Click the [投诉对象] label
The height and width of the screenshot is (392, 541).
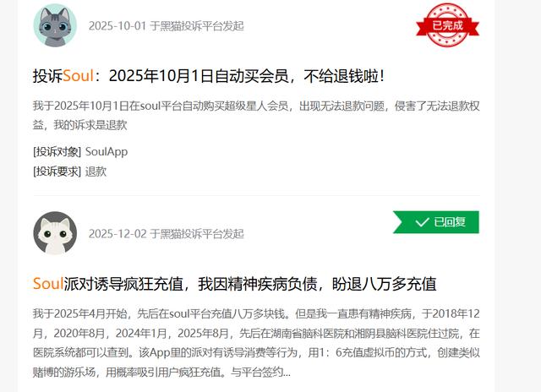(57, 152)
